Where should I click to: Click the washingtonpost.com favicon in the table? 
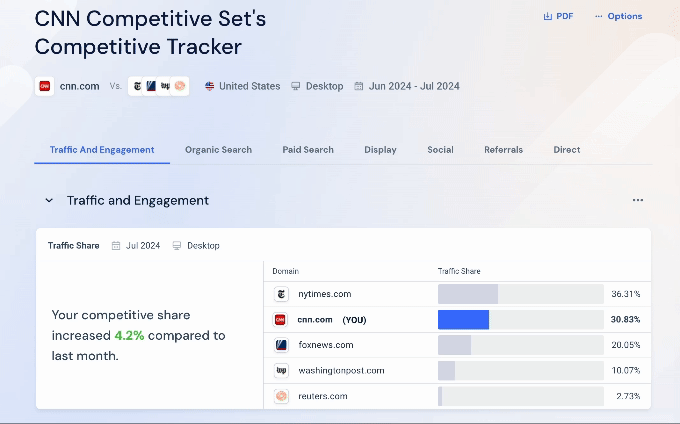tap(281, 371)
